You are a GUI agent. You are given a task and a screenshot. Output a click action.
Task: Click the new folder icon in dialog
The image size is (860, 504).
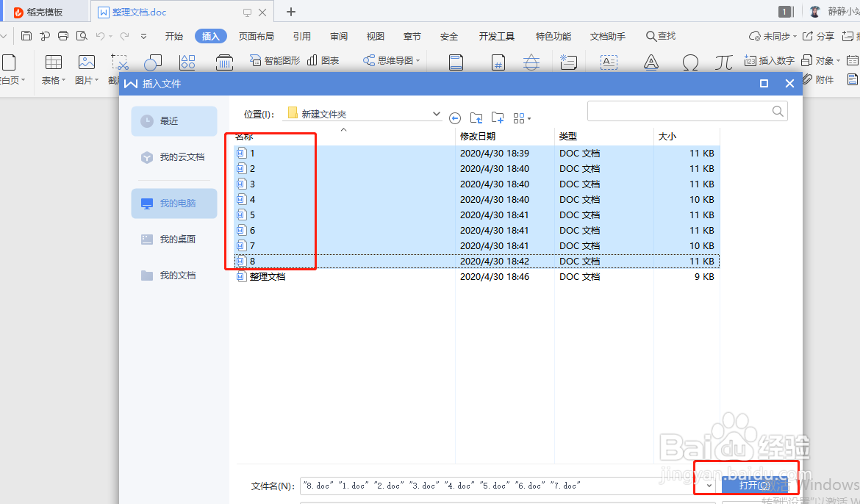click(x=498, y=118)
